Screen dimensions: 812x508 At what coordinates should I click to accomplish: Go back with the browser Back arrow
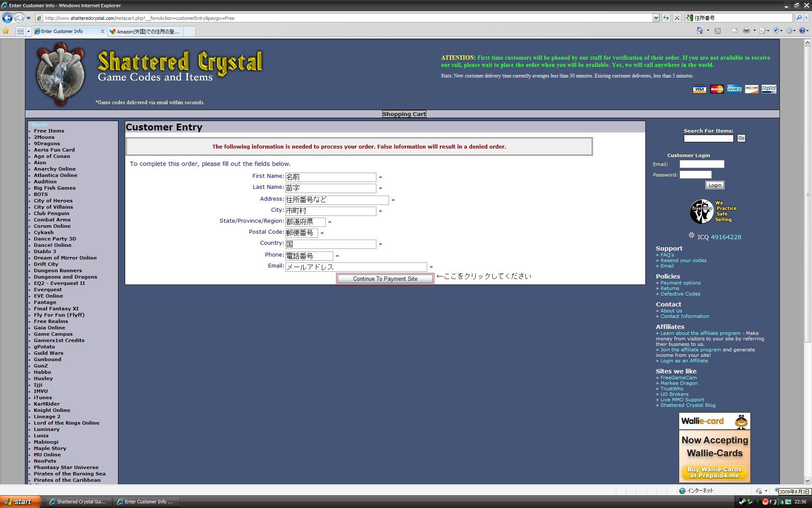[x=7, y=18]
